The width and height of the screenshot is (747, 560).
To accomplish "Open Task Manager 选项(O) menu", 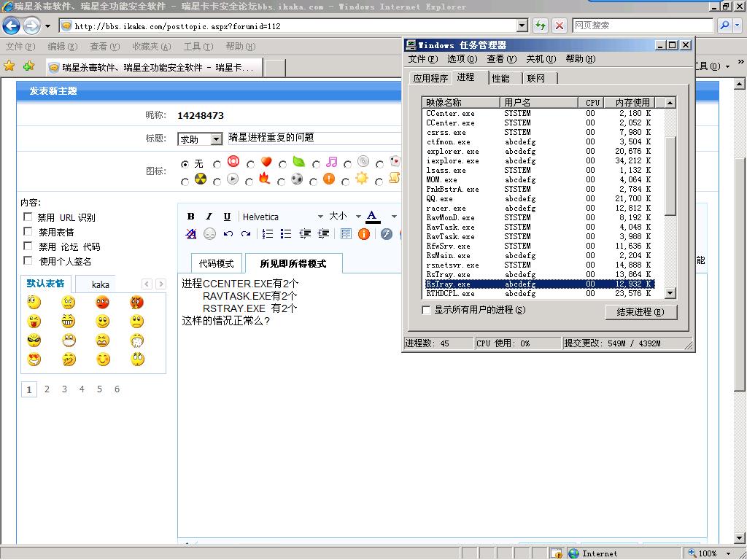I will point(462,59).
